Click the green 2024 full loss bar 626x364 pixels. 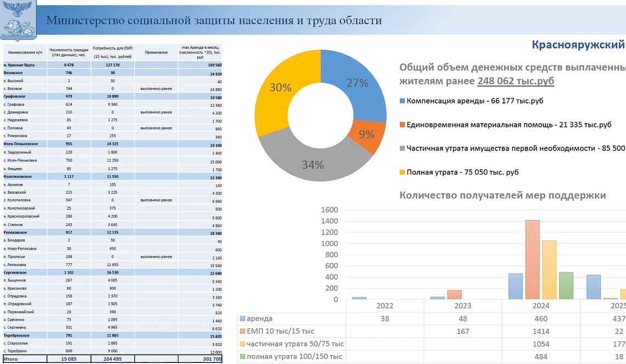point(566,285)
